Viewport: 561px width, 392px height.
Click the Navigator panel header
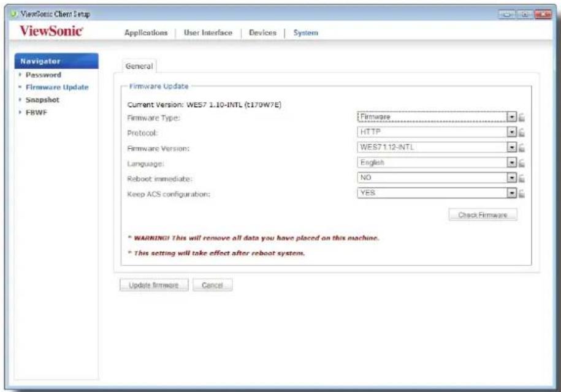point(56,61)
